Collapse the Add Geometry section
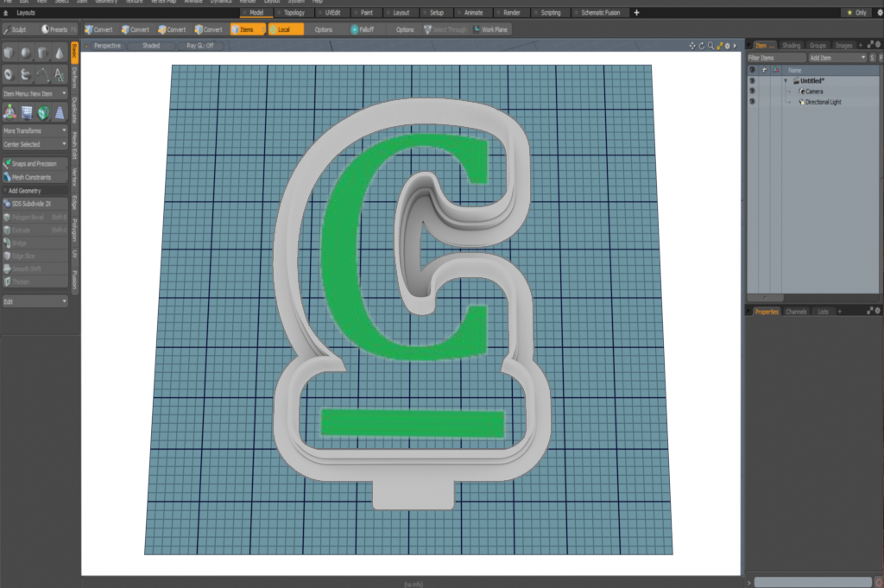 point(35,191)
